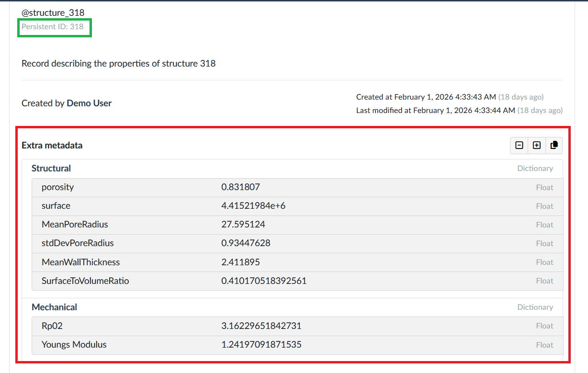Select the @structure_318 identifier text
The image size is (588, 373).
point(53,13)
